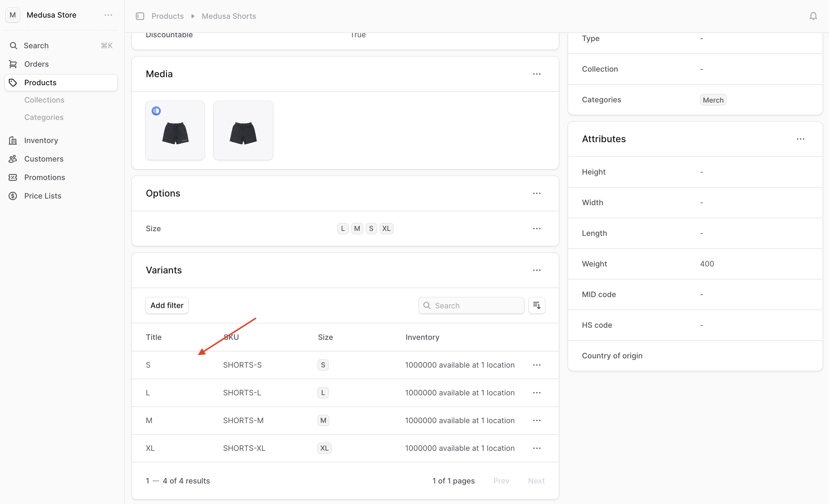Click the Add filter button

tap(167, 305)
